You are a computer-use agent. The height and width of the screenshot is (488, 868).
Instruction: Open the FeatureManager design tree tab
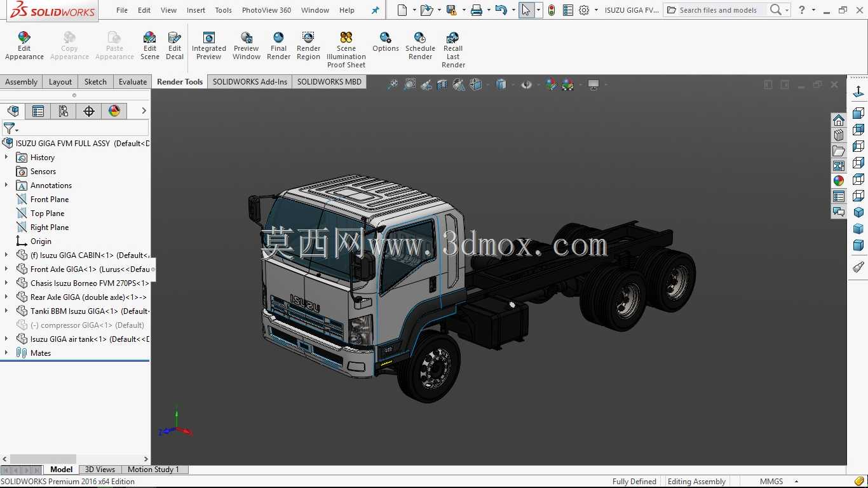click(x=13, y=111)
